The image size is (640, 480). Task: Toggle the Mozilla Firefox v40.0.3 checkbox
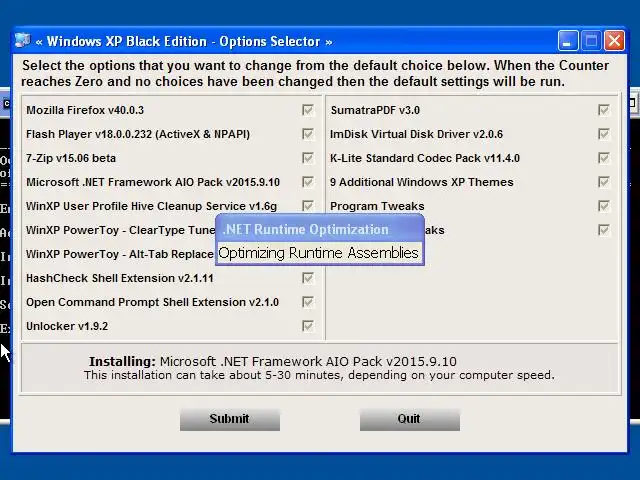308,110
